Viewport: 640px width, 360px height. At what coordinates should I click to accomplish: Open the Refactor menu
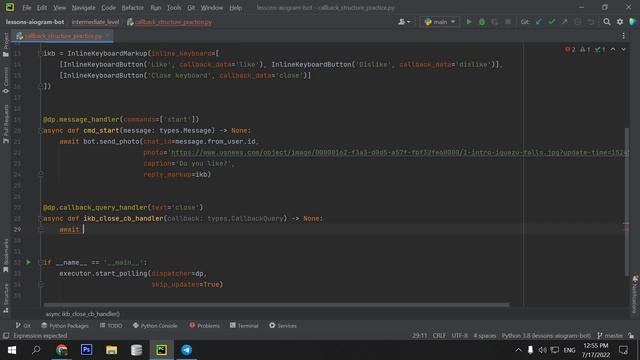[x=133, y=8]
